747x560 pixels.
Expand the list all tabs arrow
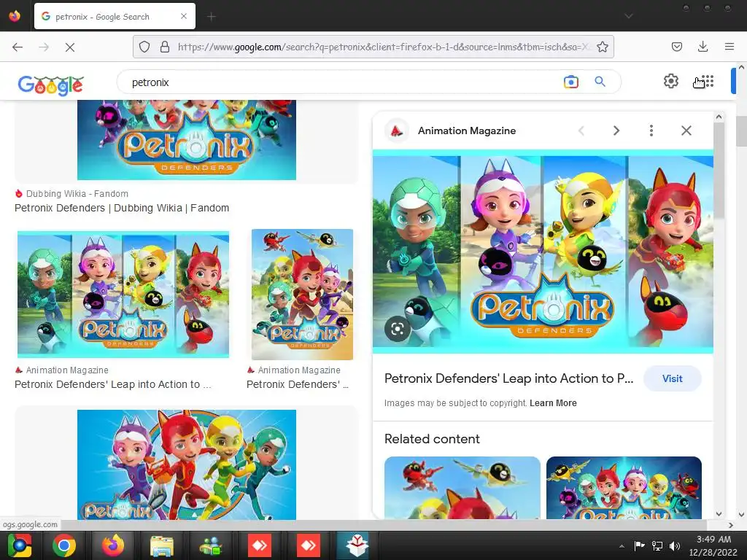tap(629, 16)
